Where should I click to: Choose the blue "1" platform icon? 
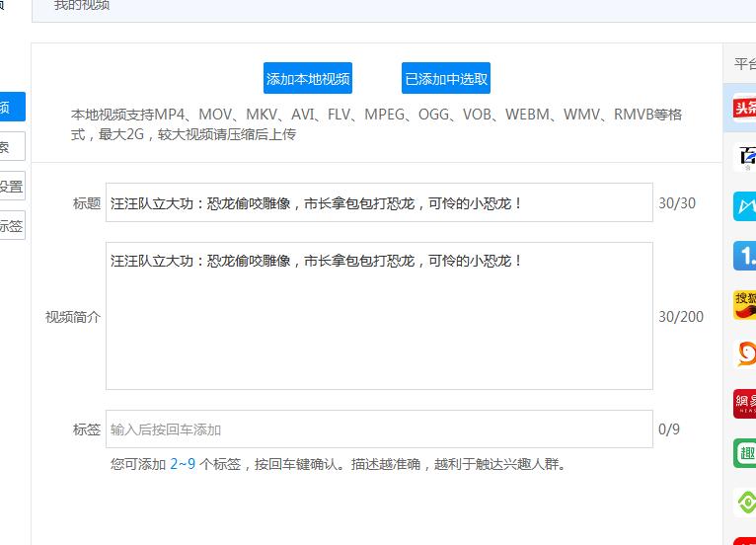click(x=744, y=256)
